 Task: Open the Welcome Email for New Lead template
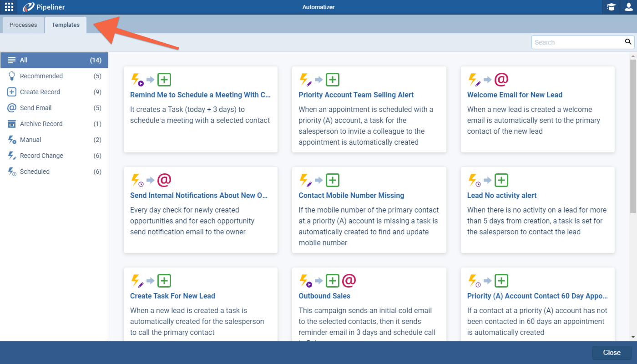tap(515, 95)
